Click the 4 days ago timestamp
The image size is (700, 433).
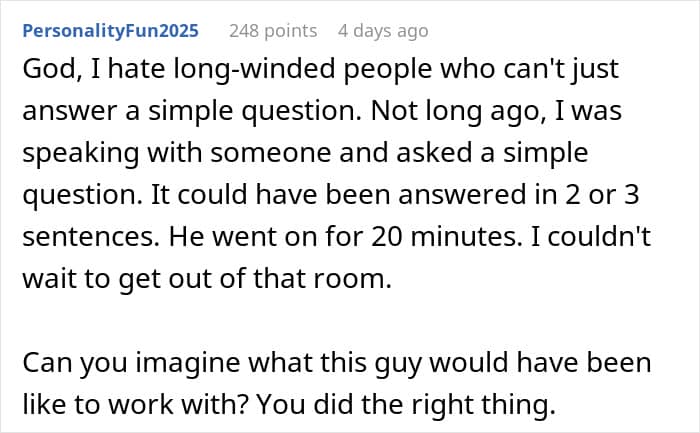383,31
